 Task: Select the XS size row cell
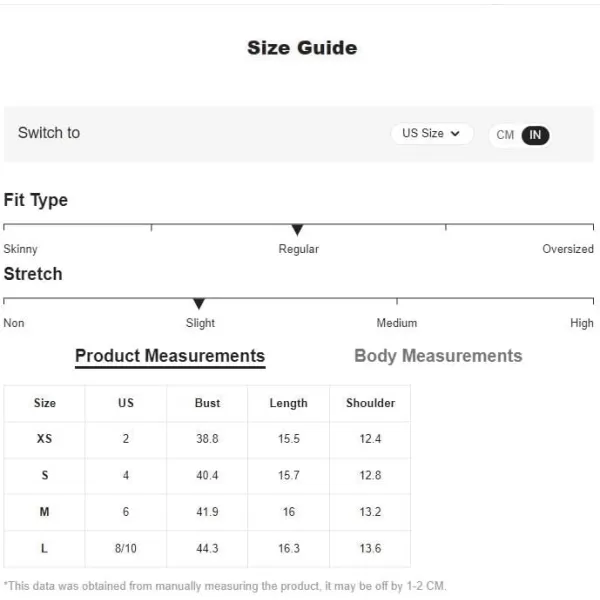(44, 439)
